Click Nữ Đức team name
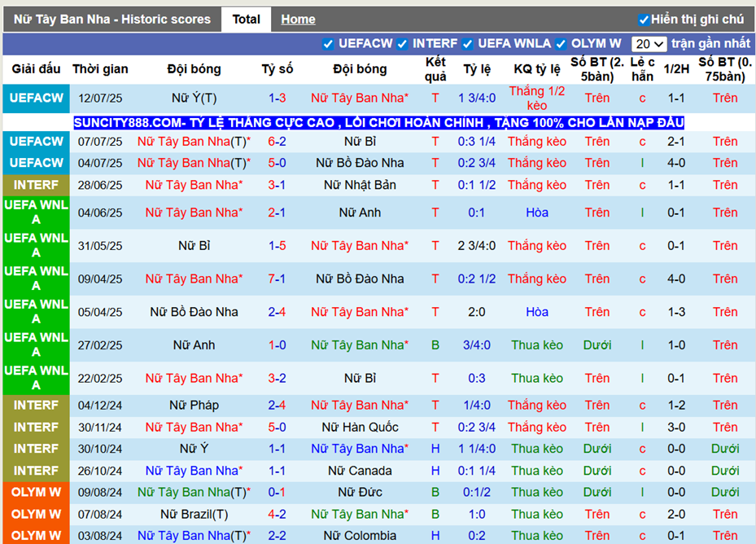 [x=360, y=492]
